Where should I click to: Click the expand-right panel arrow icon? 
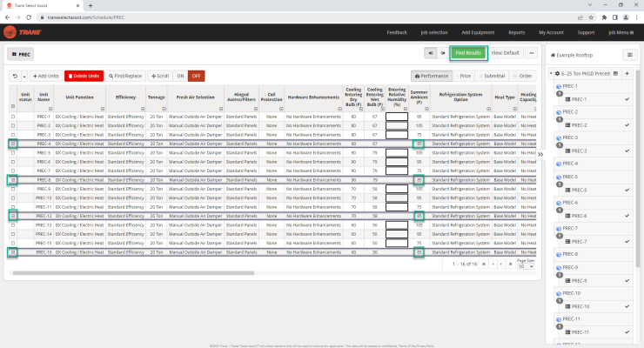pyautogui.click(x=443, y=53)
